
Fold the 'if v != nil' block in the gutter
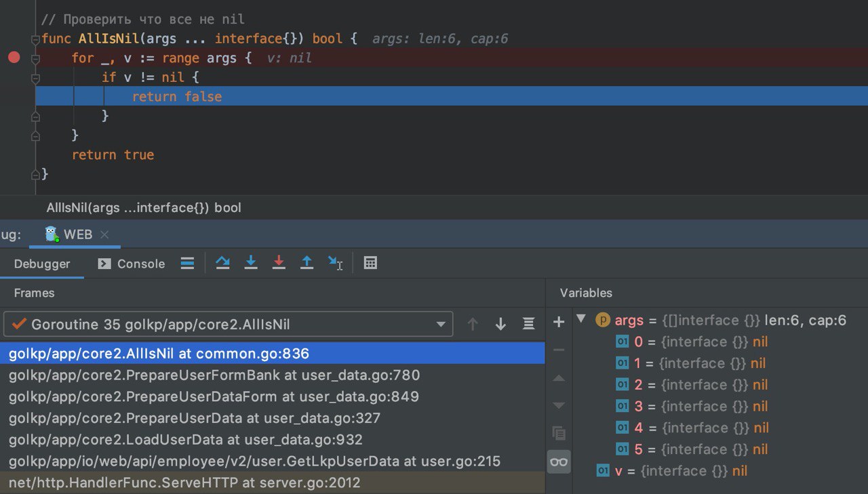(35, 78)
